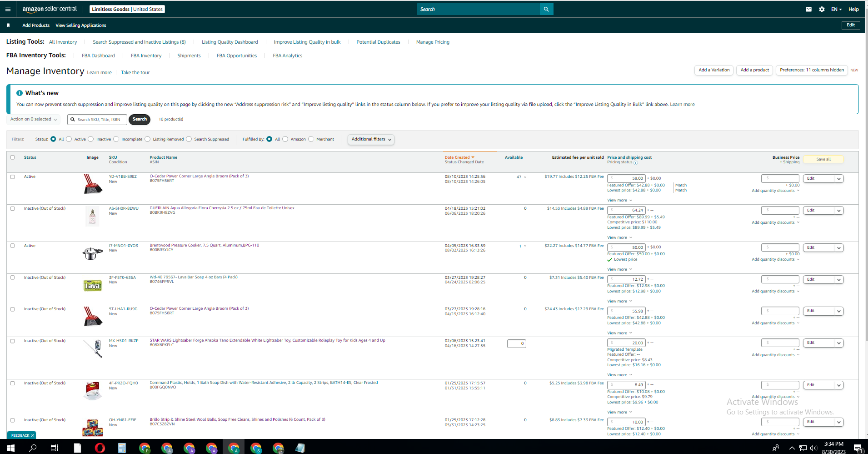Viewport: 868px width, 454px height.
Task: Select the Search Suppressed status radio
Action: (x=189, y=139)
